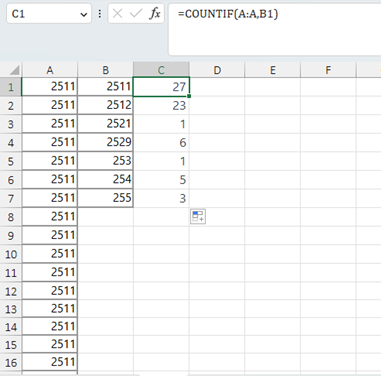Image resolution: width=381 pixels, height=376 pixels.
Task: Click cell B2 showing 2512
Action: pyautogui.click(x=105, y=106)
